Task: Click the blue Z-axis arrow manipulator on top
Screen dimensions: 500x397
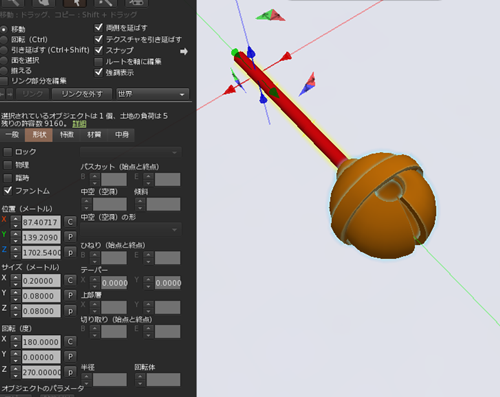Action: [x=251, y=53]
